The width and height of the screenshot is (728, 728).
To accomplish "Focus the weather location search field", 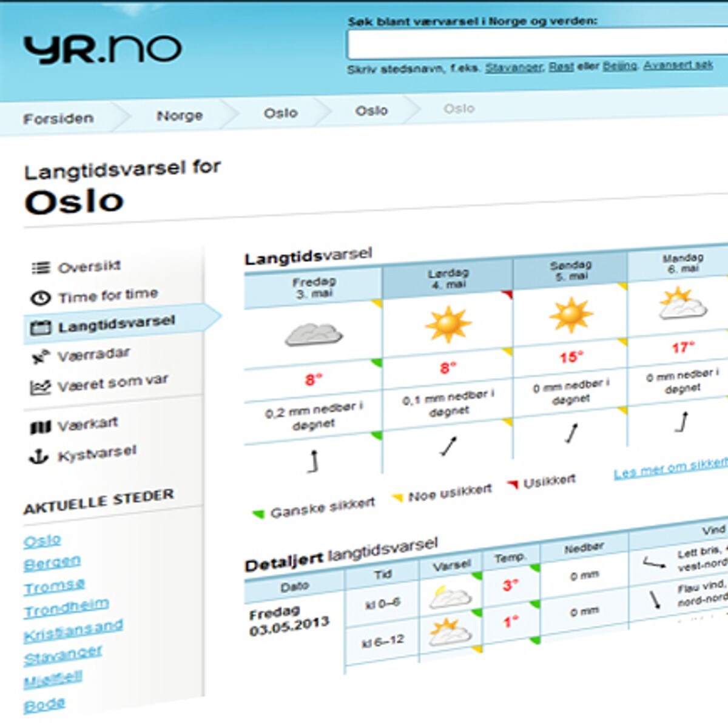I will click(537, 44).
